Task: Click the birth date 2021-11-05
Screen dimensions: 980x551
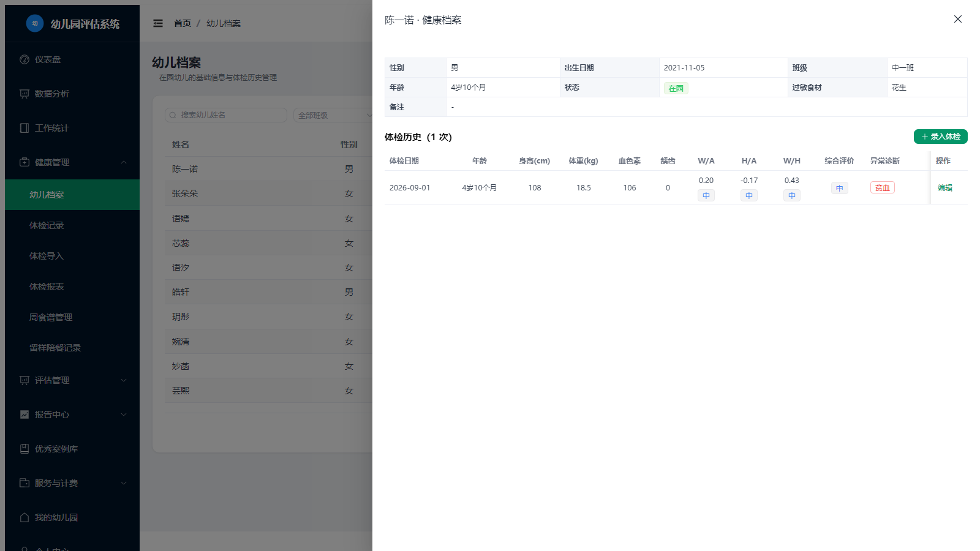Action: (684, 68)
